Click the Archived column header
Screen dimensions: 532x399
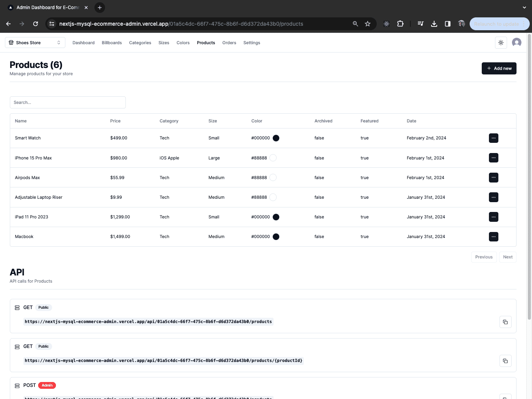click(x=323, y=121)
